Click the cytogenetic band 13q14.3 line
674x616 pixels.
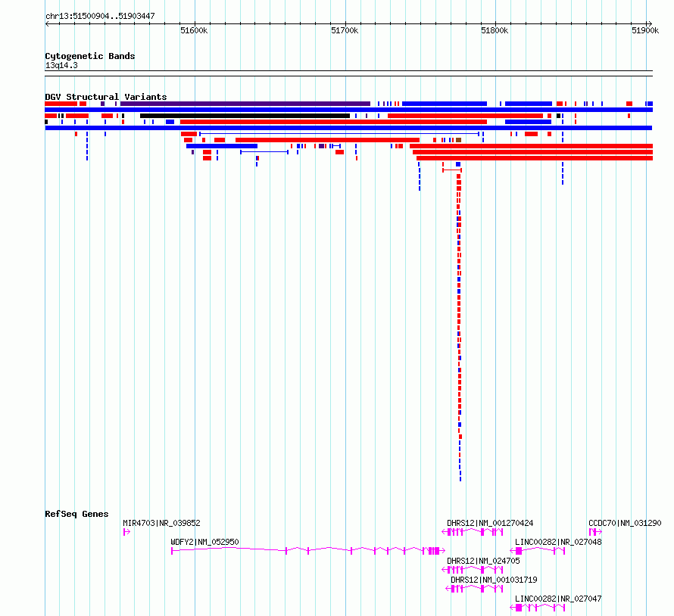click(348, 73)
